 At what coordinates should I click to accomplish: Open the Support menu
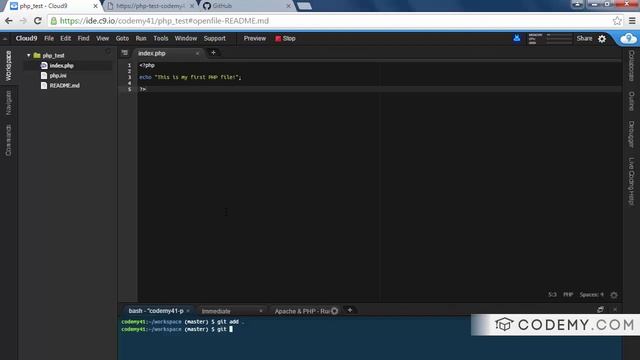(x=215, y=38)
